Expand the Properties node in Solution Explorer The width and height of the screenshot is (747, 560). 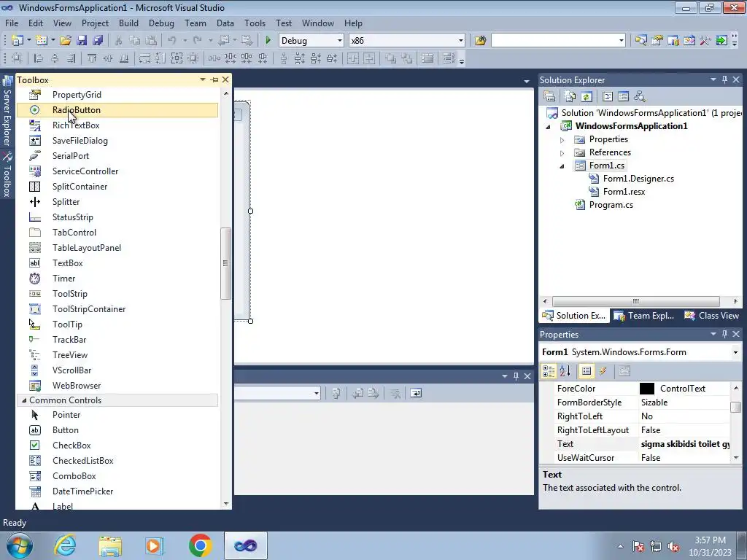click(x=562, y=140)
